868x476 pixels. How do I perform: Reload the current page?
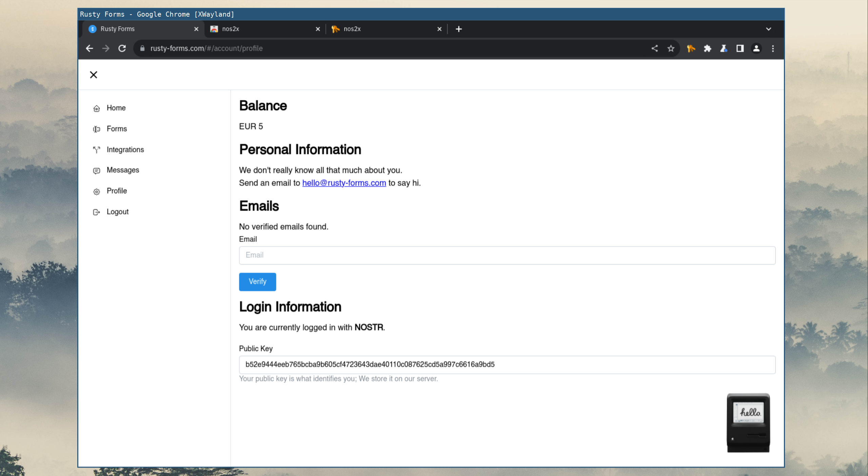coord(122,48)
